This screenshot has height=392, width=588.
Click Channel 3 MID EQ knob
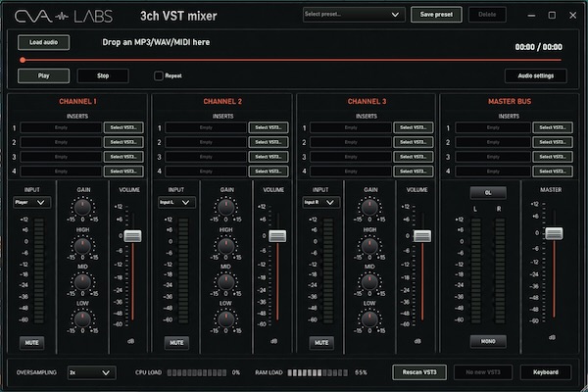(369, 282)
